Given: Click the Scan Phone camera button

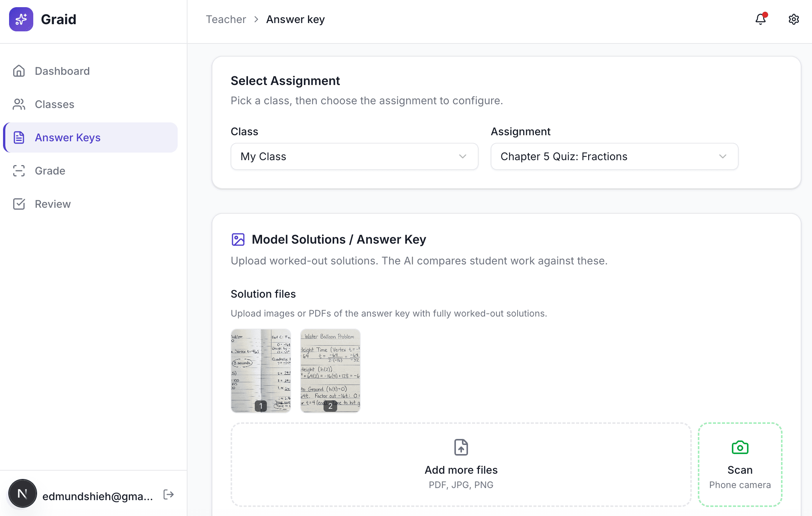Looking at the screenshot, I should [x=740, y=465].
